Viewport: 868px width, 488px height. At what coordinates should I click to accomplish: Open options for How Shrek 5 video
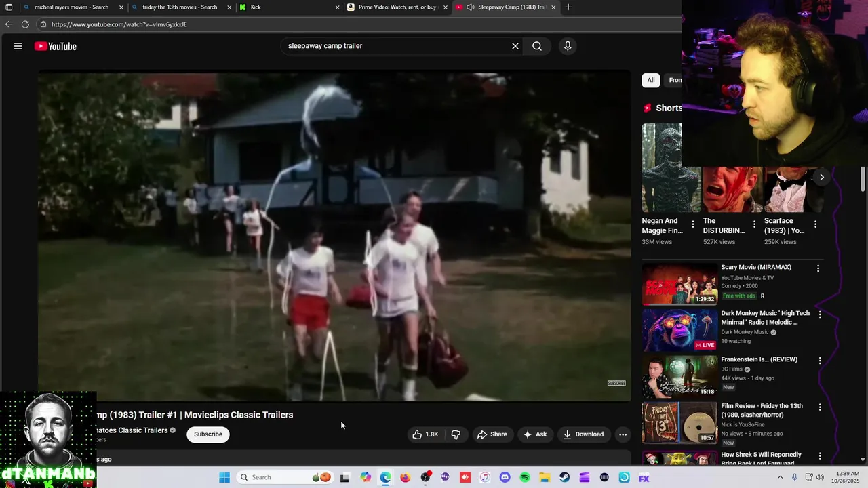pos(820,456)
